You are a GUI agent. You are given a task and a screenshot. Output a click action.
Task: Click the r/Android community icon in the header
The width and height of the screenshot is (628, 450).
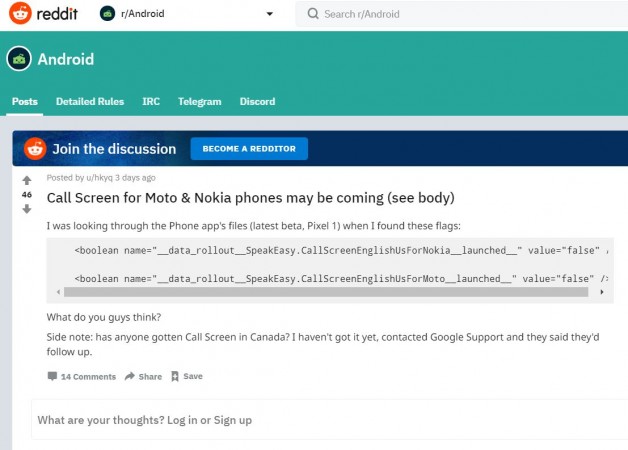107,14
